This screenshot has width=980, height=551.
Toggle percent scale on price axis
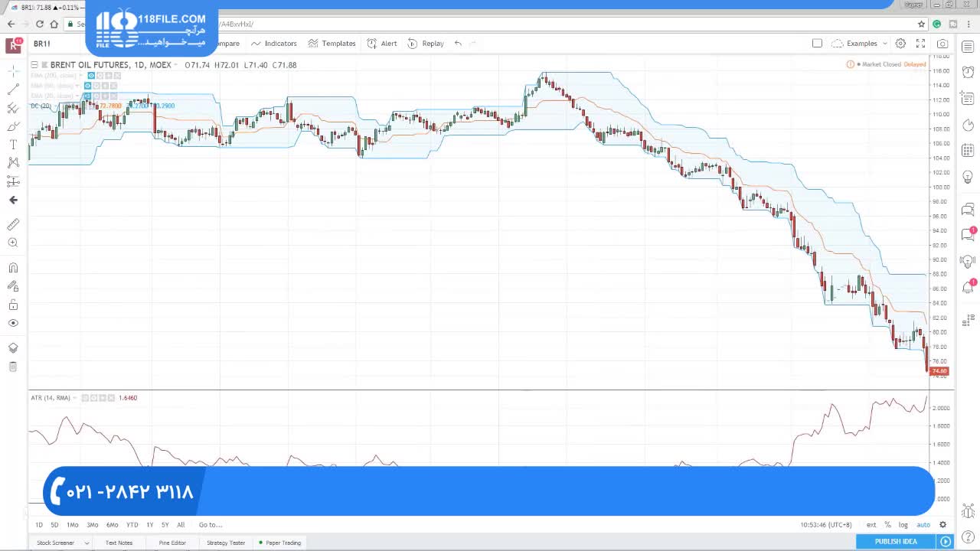pos(887,525)
